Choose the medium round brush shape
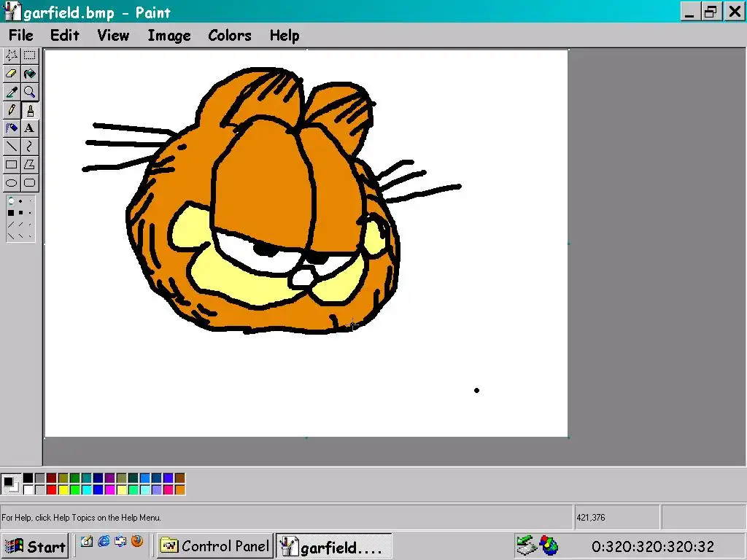Screen dimensions: 747x560 pyautogui.click(x=20, y=201)
